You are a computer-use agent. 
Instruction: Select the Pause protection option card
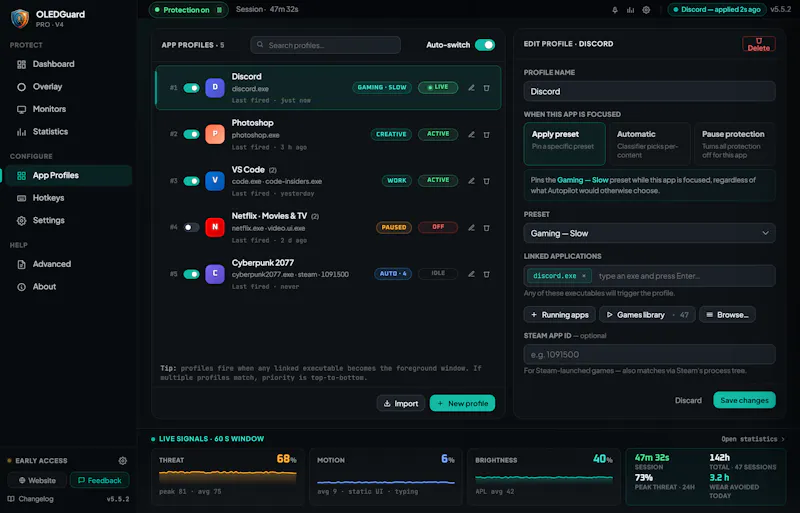734,143
